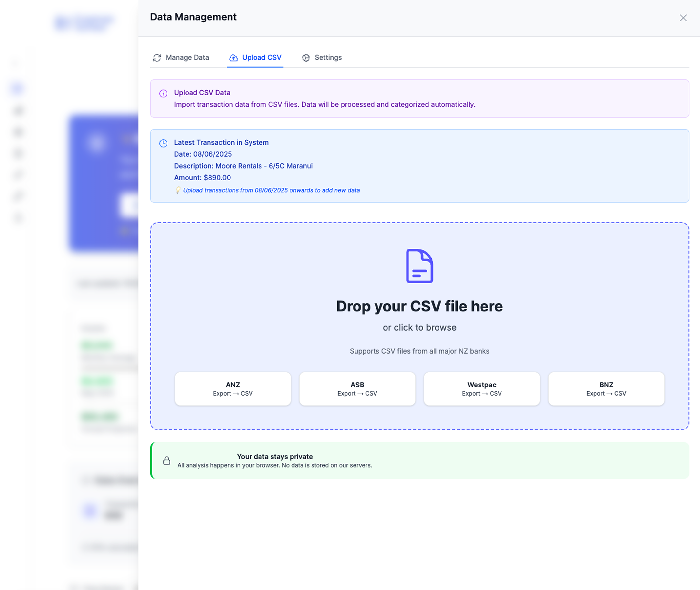Click the Moore Rentals description line
Image resolution: width=700 pixels, height=590 pixels.
coord(243,166)
